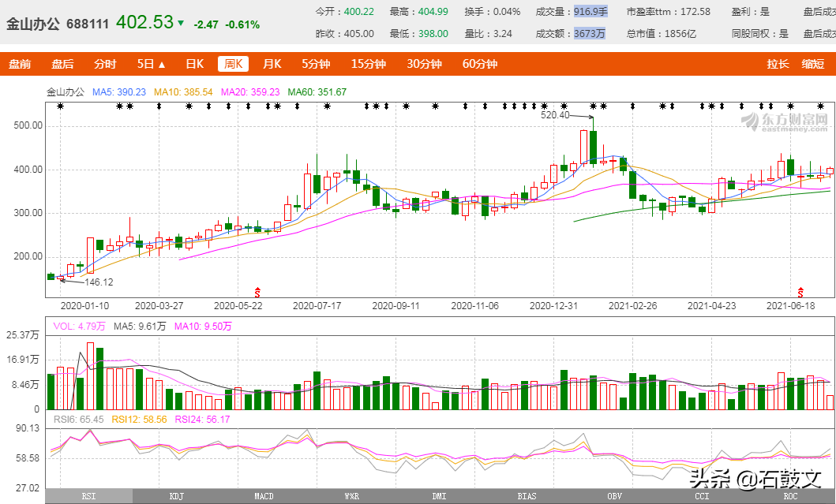Click the current price 402.53
836x504 pixels.
tap(145, 22)
